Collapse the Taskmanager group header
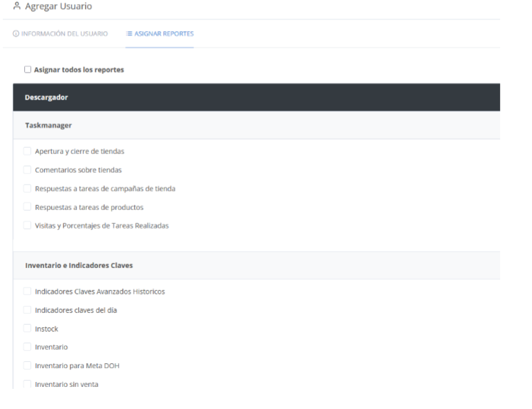 coord(256,125)
